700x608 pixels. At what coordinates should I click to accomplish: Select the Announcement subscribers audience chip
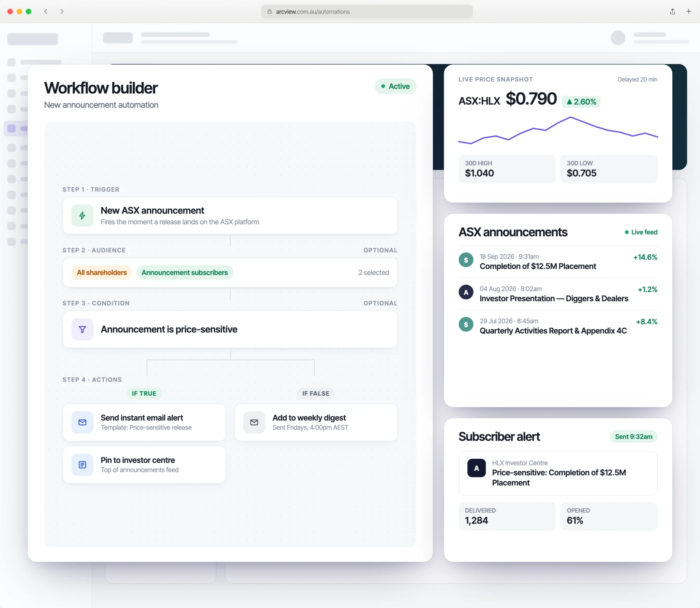[x=185, y=273]
